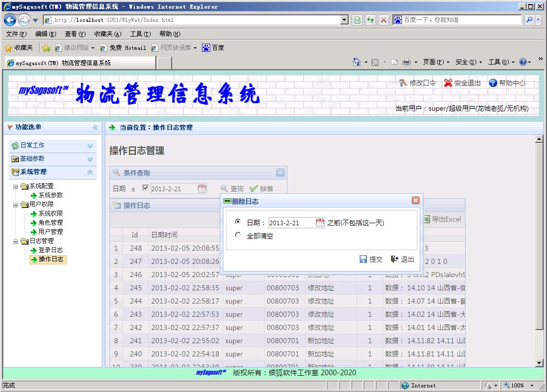This screenshot has height=392, width=547.
Task: Click 导出Excel export button
Action: [442, 219]
